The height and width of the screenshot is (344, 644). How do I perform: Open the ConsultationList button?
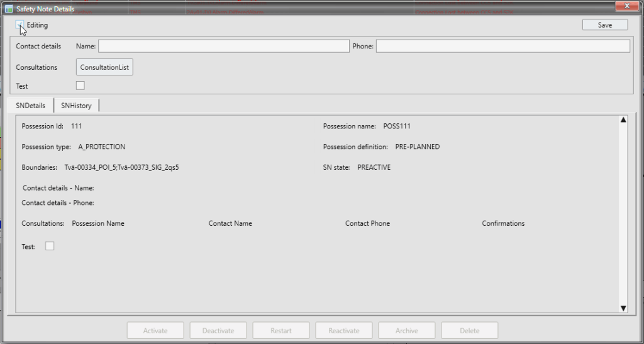click(104, 67)
